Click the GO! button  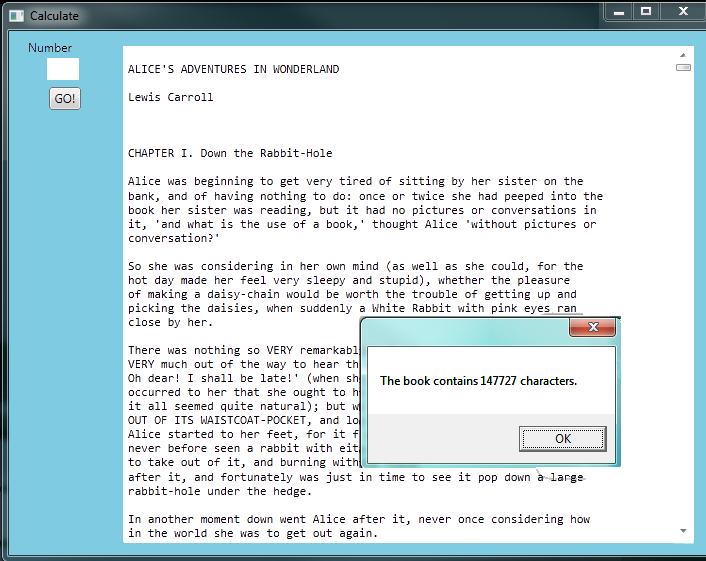65,99
